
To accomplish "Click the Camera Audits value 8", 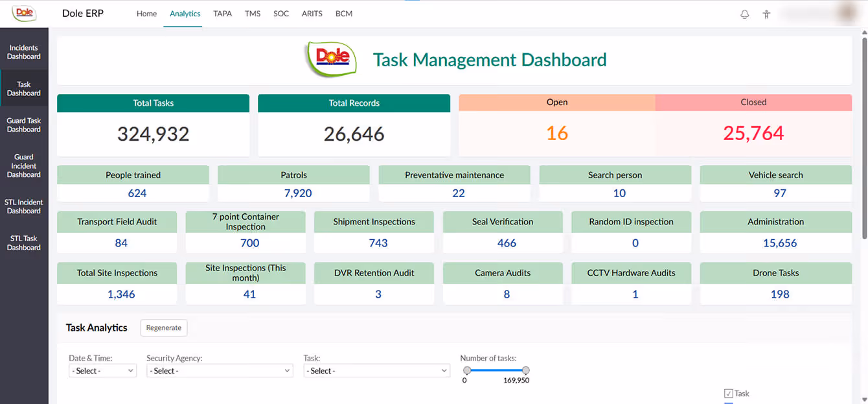I will pos(507,294).
